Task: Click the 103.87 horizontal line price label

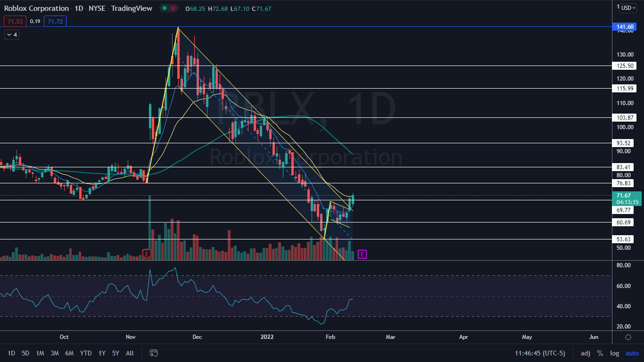Action: tap(624, 117)
